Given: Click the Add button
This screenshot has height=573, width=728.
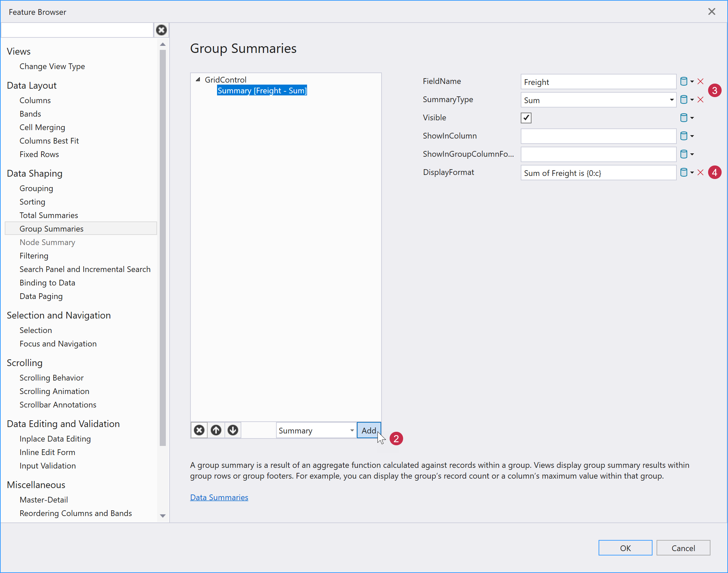Looking at the screenshot, I should point(368,430).
